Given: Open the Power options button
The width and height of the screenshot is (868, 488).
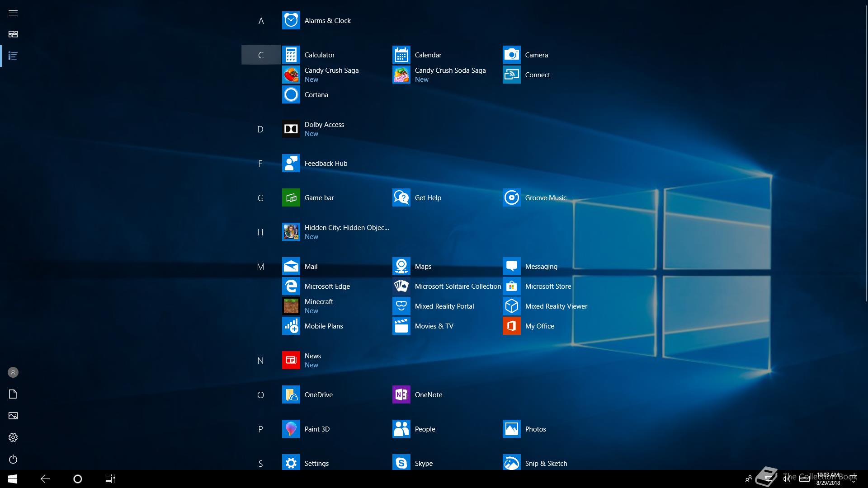Looking at the screenshot, I should point(13,459).
